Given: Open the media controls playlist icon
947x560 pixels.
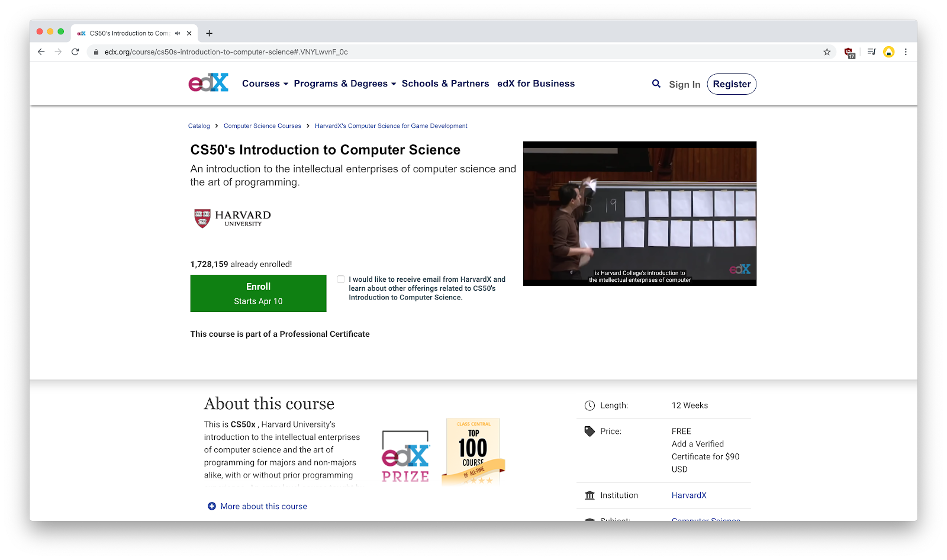Looking at the screenshot, I should click(871, 52).
